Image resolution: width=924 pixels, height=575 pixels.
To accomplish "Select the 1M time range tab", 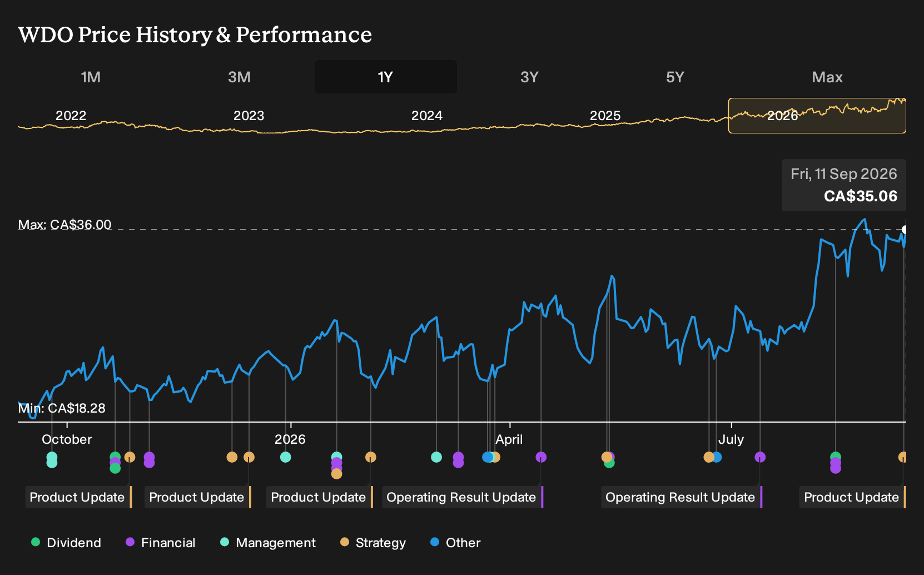I will click(x=91, y=77).
